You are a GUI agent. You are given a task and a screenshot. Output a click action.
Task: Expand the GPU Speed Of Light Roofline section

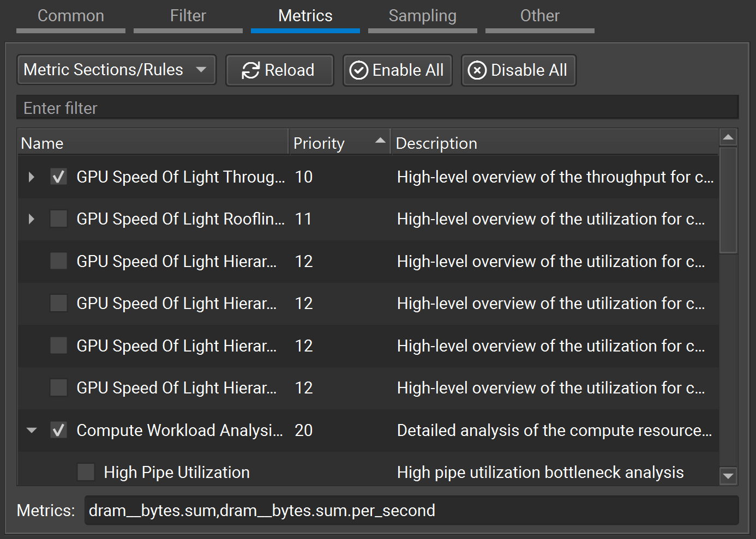click(31, 219)
